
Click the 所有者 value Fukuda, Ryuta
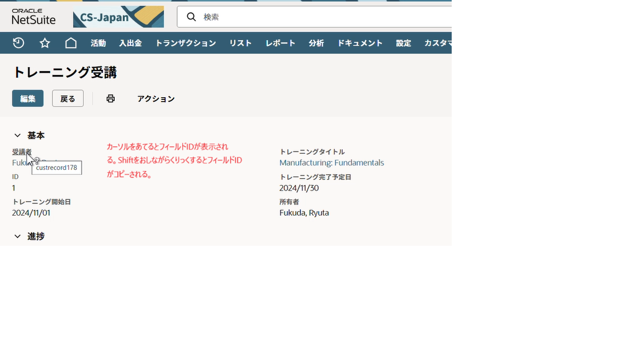tap(304, 213)
